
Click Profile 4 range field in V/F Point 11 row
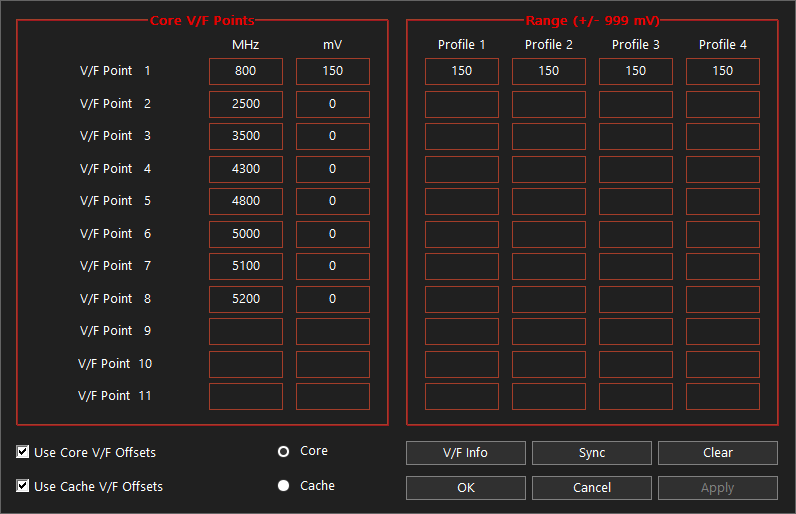tap(723, 396)
